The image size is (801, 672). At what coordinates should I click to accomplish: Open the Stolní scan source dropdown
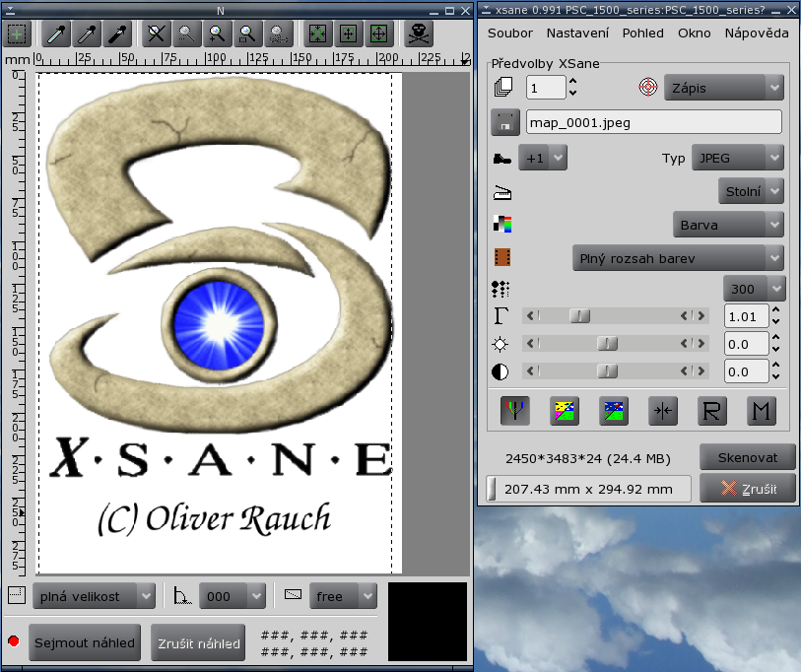point(751,191)
